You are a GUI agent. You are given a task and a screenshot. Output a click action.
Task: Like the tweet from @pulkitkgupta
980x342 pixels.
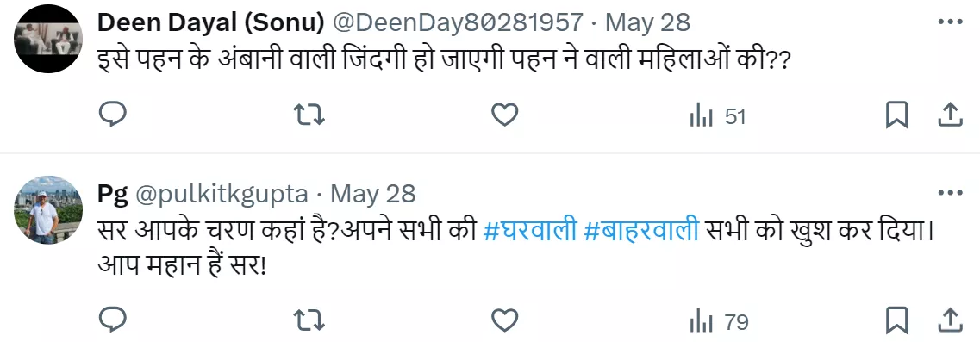[504, 321]
